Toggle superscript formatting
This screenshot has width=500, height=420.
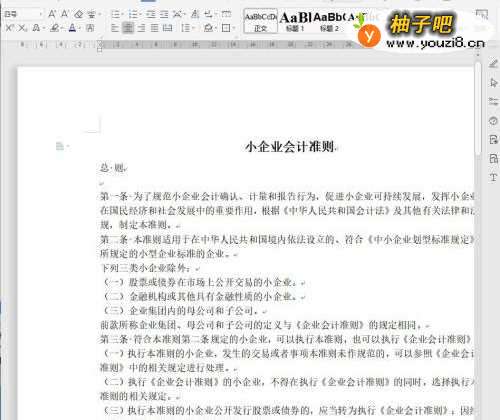click(x=10, y=28)
